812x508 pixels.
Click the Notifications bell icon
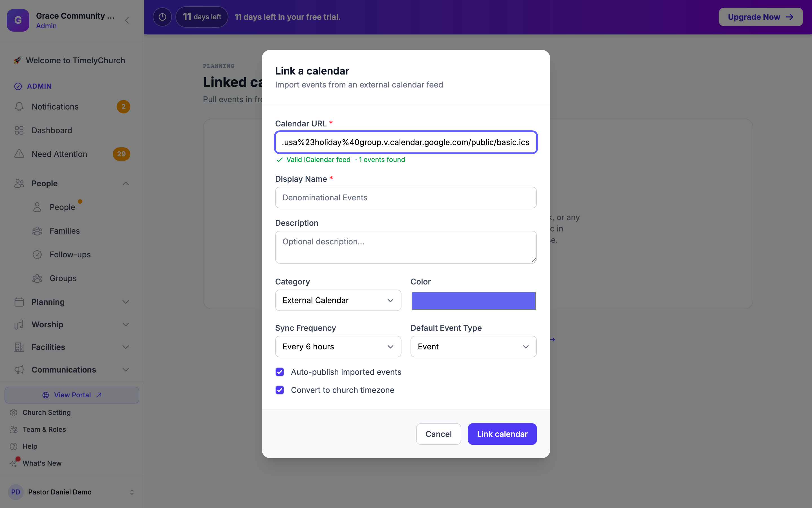(19, 106)
